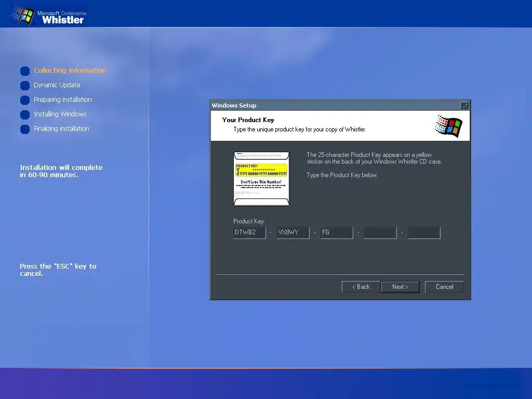Click the 'Finalizing installation' step text
This screenshot has height=399, width=532.
[61, 129]
